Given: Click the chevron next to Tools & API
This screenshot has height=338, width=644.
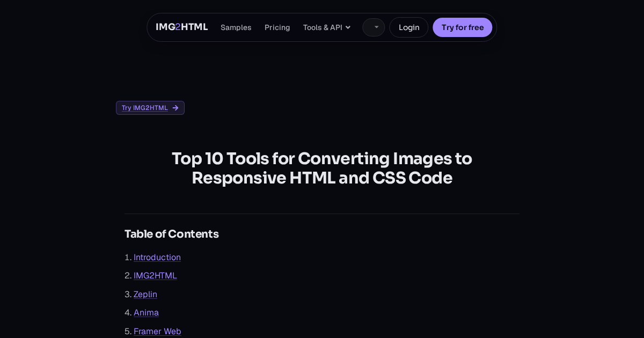Looking at the screenshot, I should (x=348, y=27).
